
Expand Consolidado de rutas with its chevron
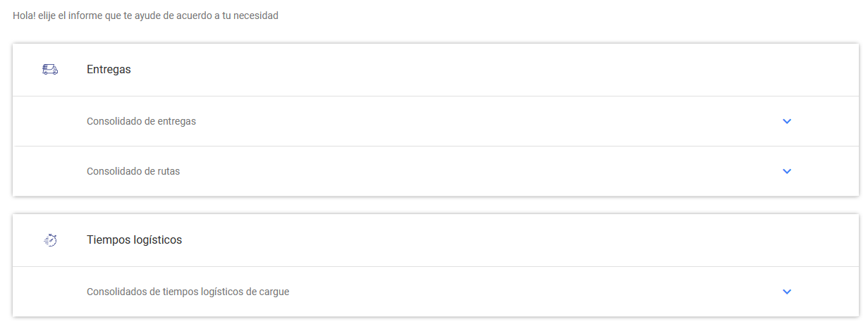pyautogui.click(x=787, y=171)
